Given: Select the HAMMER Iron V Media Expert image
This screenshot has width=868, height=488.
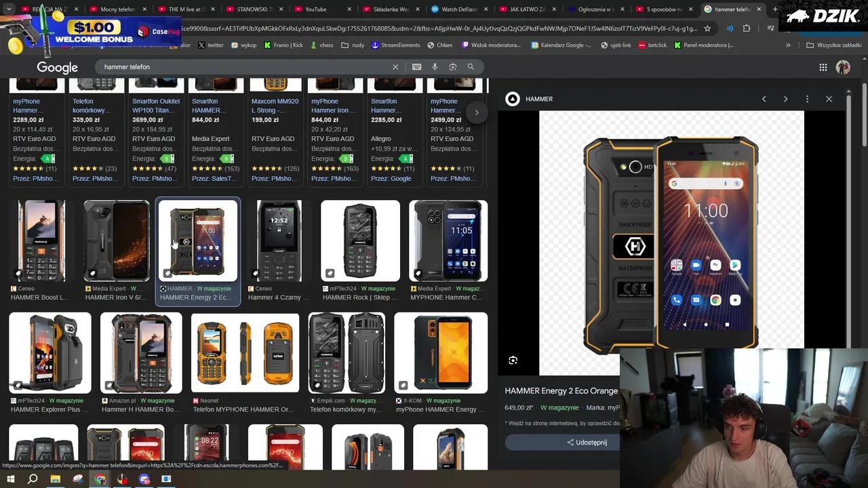Looking at the screenshot, I should click(117, 241).
